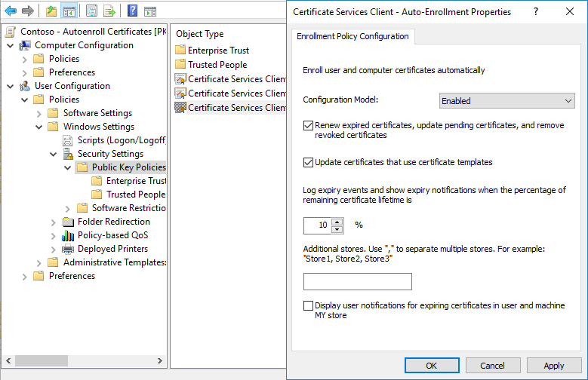Click the Enterprise Trust folder icon in the Object Type list
Image resolution: width=588 pixels, height=380 pixels.
(x=180, y=50)
